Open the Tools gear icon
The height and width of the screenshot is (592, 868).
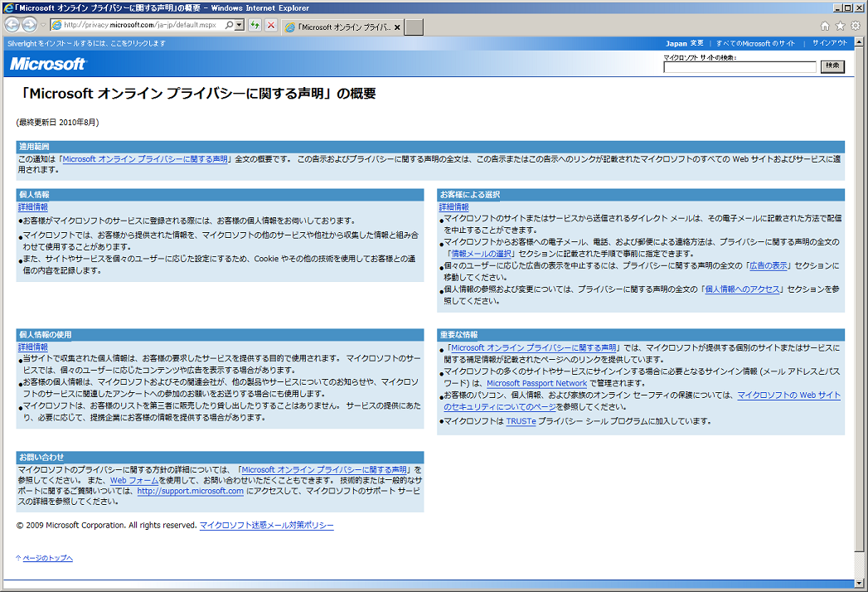[x=855, y=26]
